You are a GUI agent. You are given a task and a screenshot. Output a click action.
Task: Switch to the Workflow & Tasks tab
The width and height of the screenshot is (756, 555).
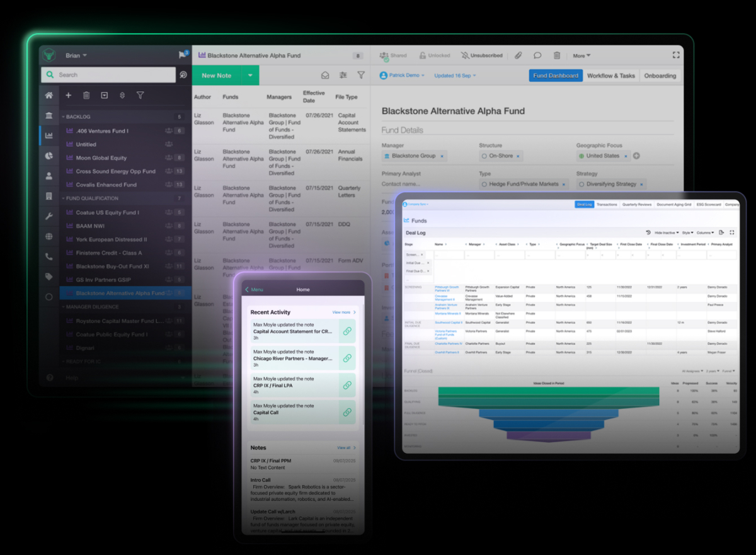611,75
